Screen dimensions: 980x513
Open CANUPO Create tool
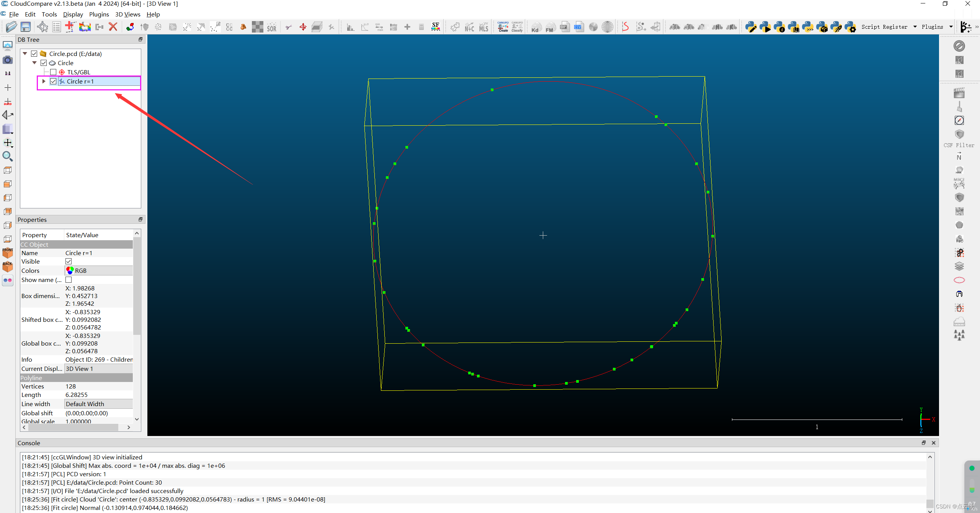503,27
